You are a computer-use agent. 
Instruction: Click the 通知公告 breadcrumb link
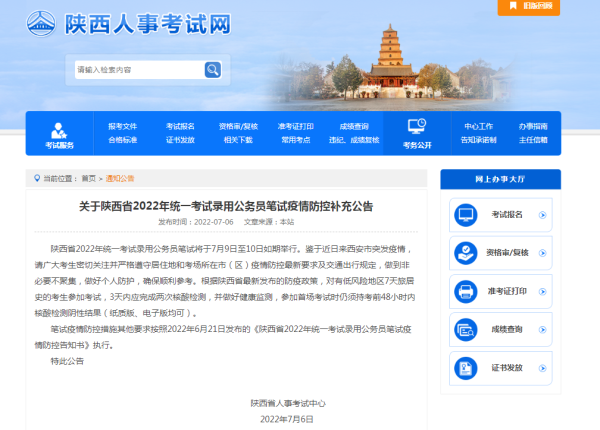[120, 178]
